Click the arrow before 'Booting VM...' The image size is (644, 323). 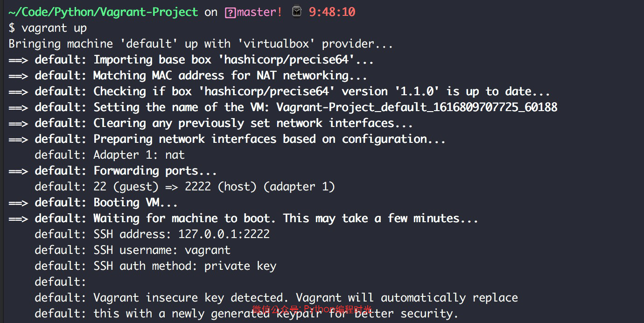click(x=18, y=203)
